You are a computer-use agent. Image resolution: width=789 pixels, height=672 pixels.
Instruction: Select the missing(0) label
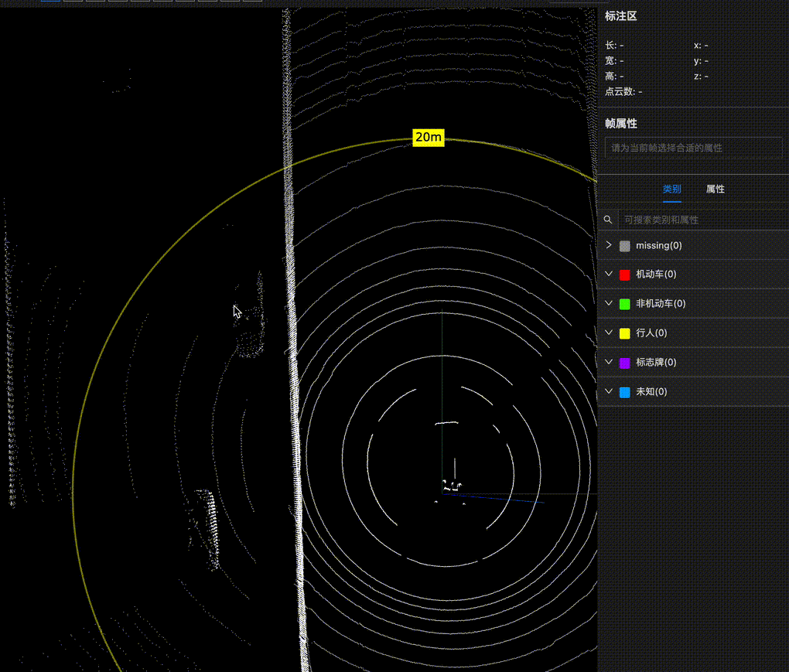point(659,245)
